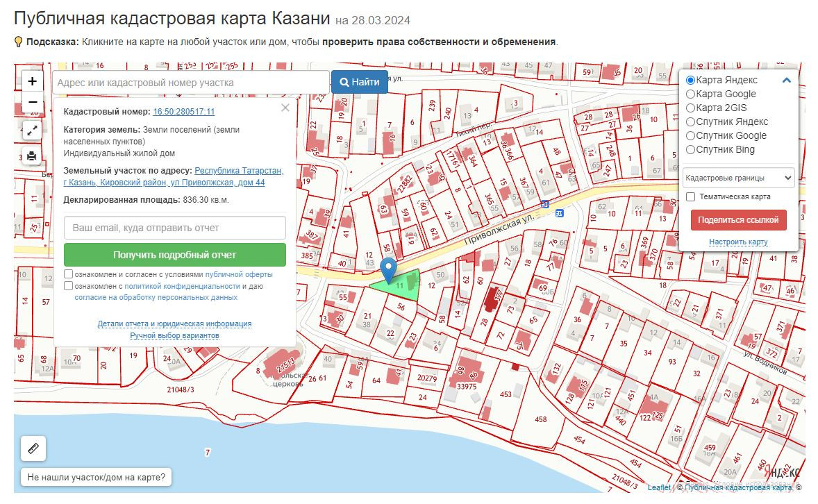Open the политикой конфиденциальности link

point(182,287)
